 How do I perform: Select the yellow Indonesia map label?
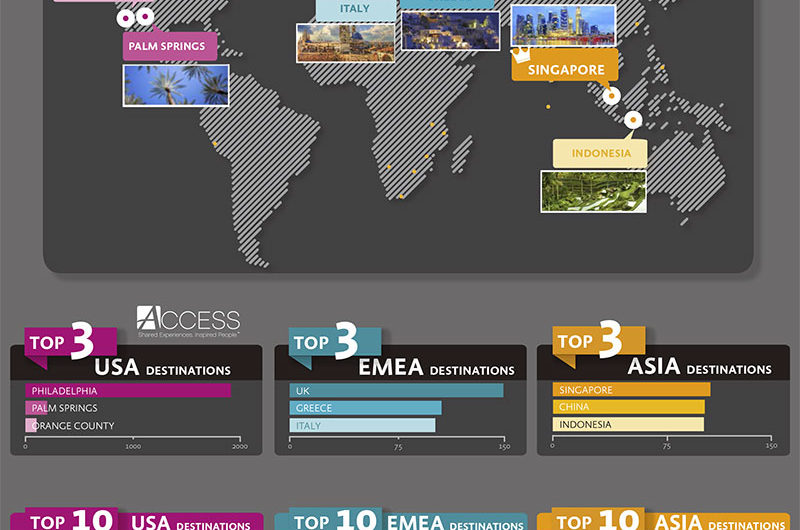(x=600, y=153)
